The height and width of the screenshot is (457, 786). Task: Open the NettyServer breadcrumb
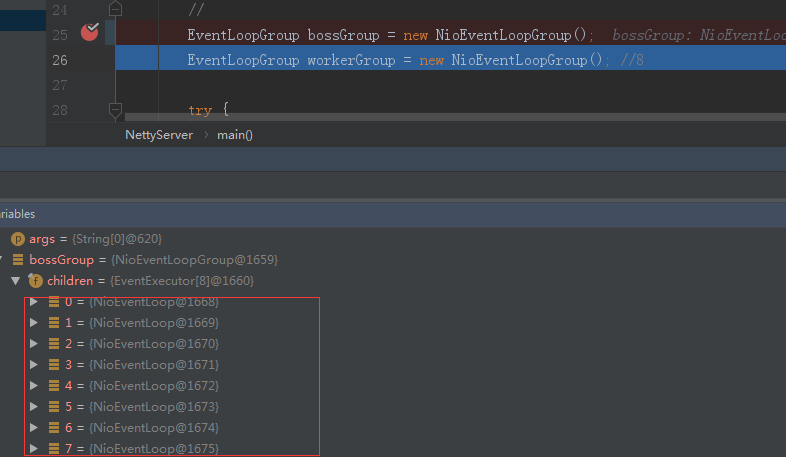point(159,135)
